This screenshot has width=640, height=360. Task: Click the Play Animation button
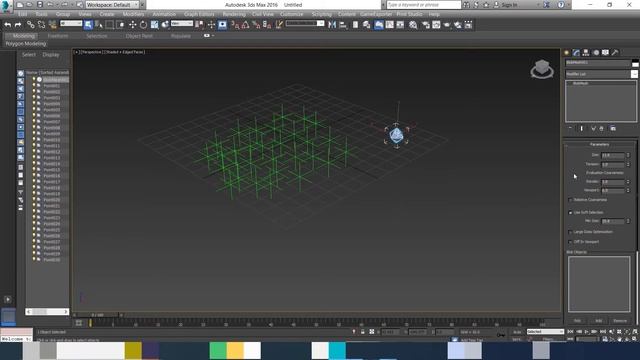pyautogui.click(x=587, y=332)
